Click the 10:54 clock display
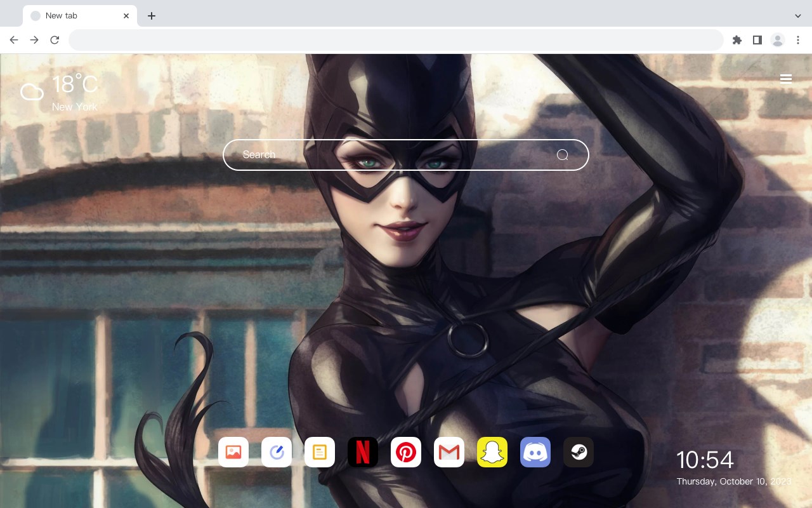Screen dimensions: 812x508 (x=705, y=460)
